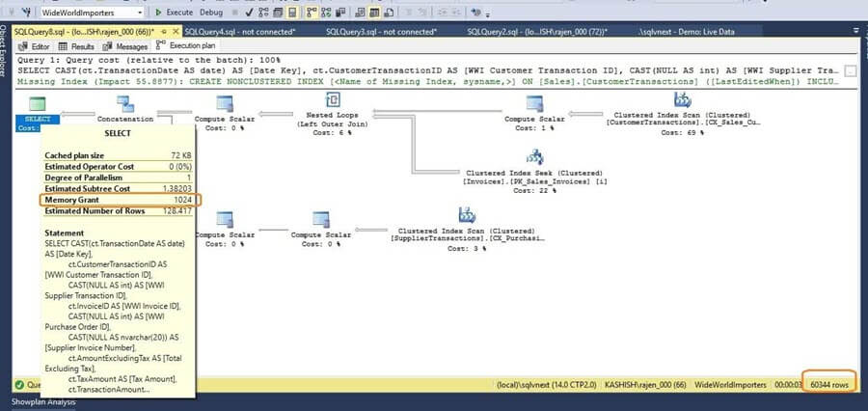Open the WideWorldImporters database dropdown

coord(92,13)
